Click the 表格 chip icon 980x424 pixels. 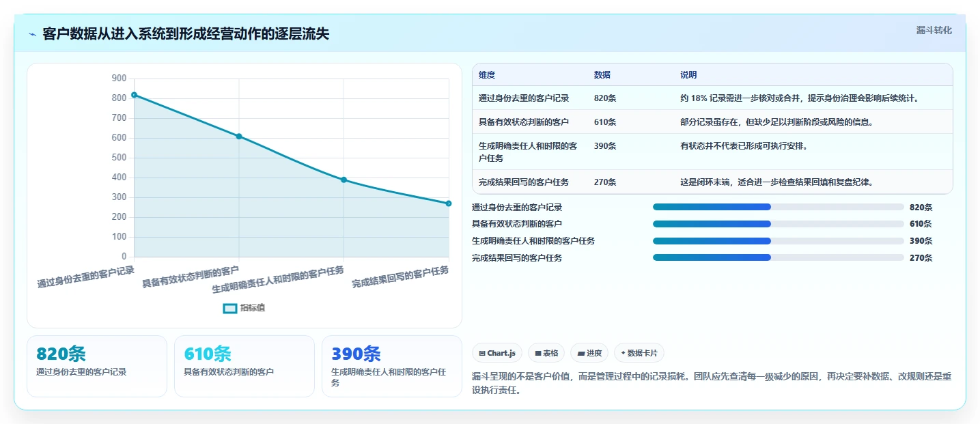[538, 354]
